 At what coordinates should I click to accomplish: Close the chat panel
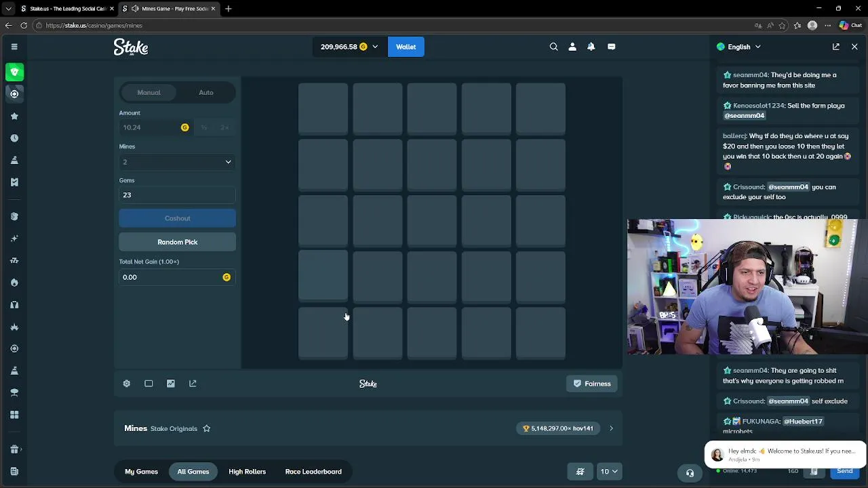(854, 47)
